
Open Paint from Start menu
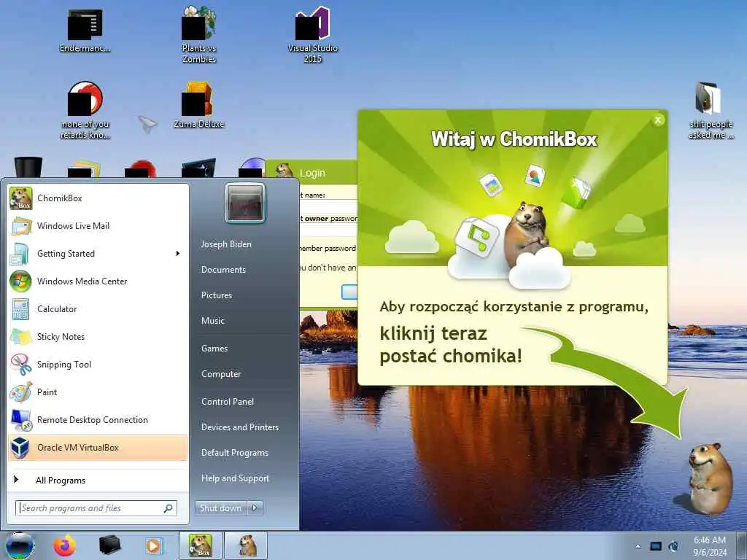(x=98, y=392)
